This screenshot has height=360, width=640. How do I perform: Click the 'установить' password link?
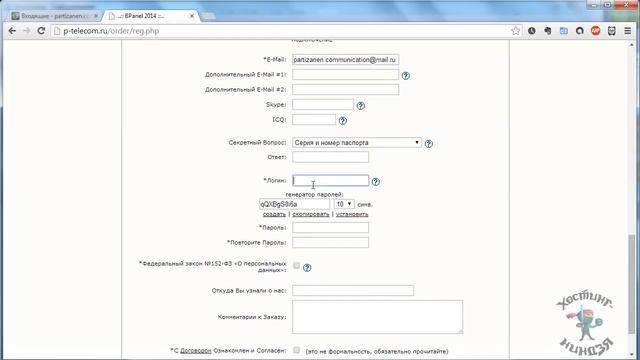[352, 214]
